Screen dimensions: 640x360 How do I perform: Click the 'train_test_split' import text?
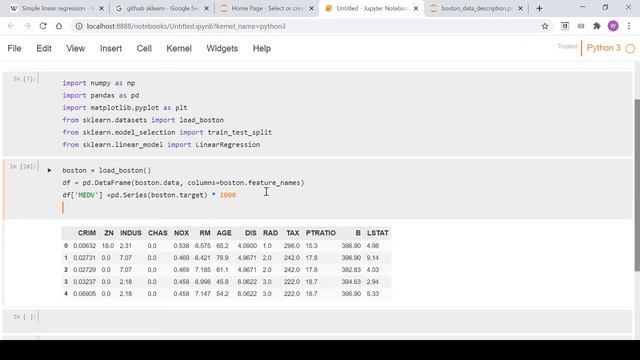coord(240,132)
